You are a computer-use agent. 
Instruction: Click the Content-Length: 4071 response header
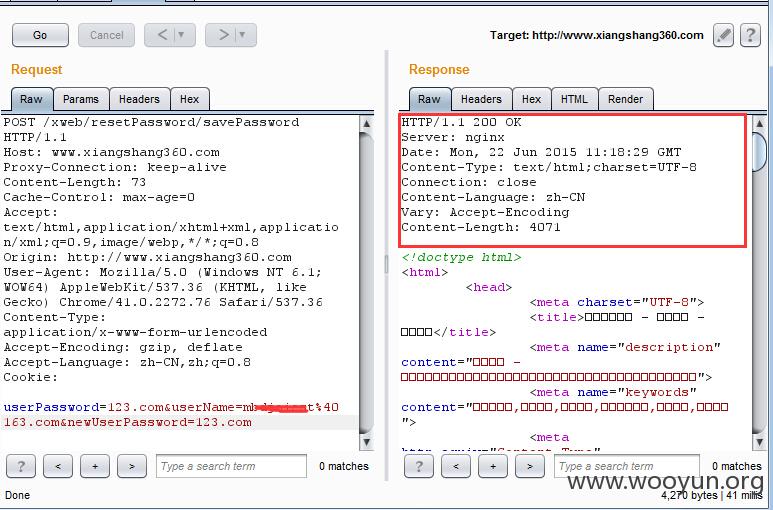(x=481, y=227)
